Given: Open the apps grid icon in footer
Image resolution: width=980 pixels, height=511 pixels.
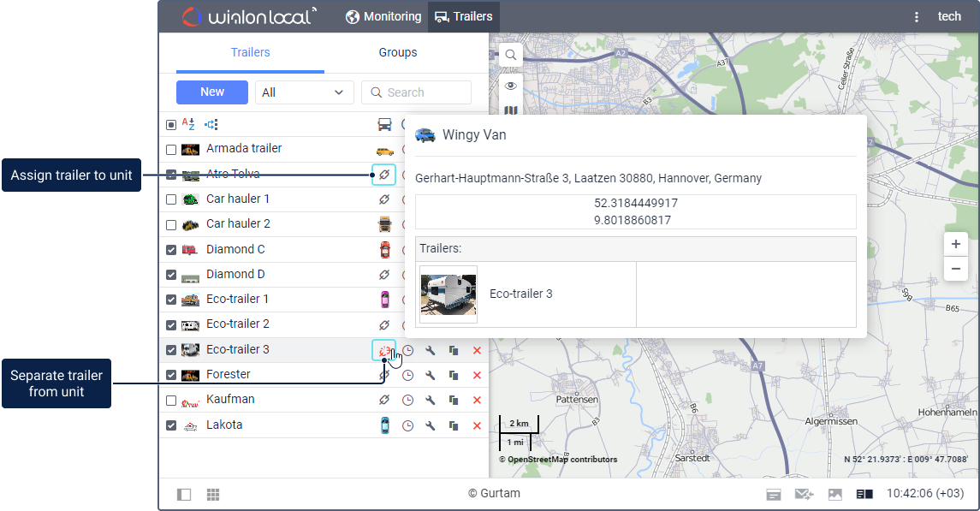Looking at the screenshot, I should click(x=213, y=495).
